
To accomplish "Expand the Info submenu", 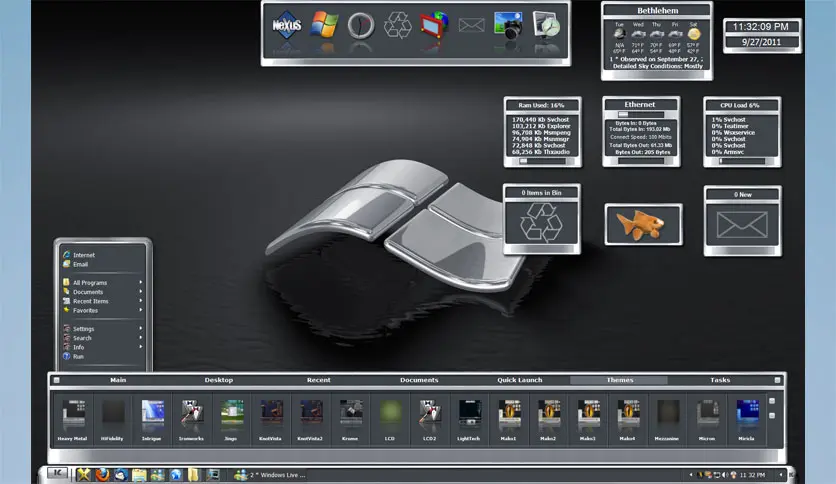I will tap(102, 346).
